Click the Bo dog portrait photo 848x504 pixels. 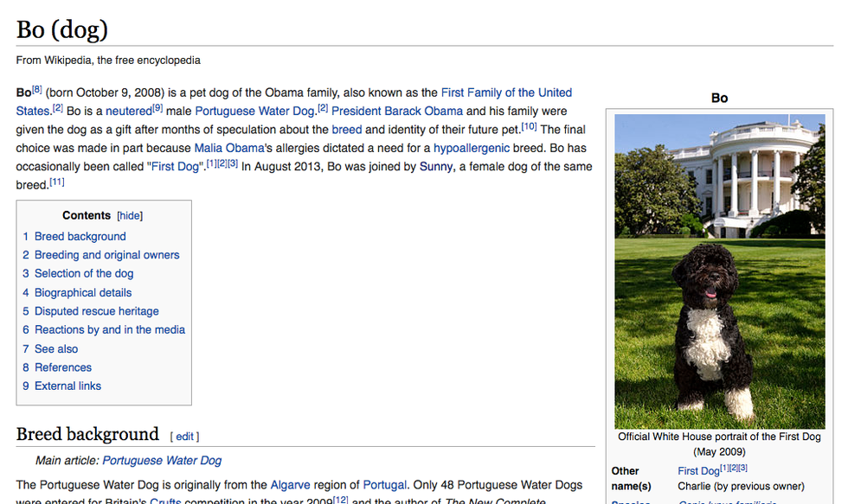(719, 271)
